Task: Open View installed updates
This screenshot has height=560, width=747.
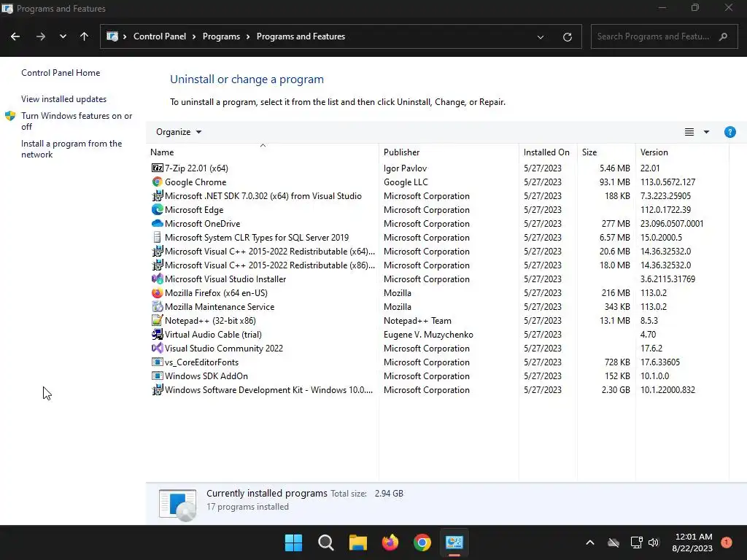Action: (x=64, y=99)
